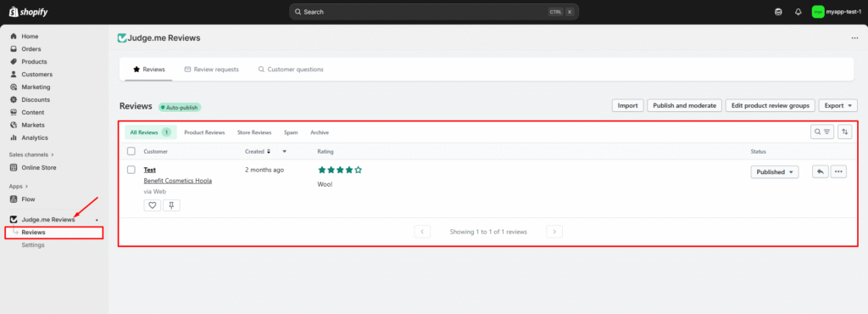The width and height of the screenshot is (868, 314).
Task: Click the four-star rating on the review
Action: tap(340, 170)
